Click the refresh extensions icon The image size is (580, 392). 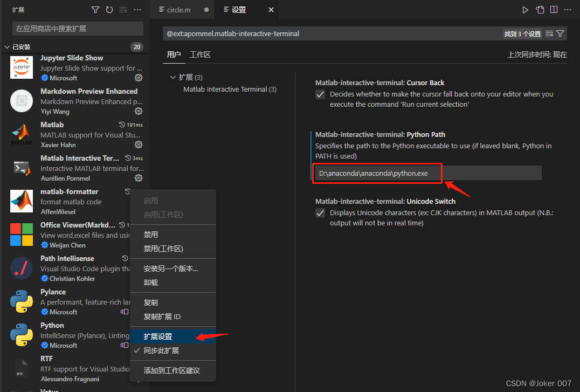108,9
